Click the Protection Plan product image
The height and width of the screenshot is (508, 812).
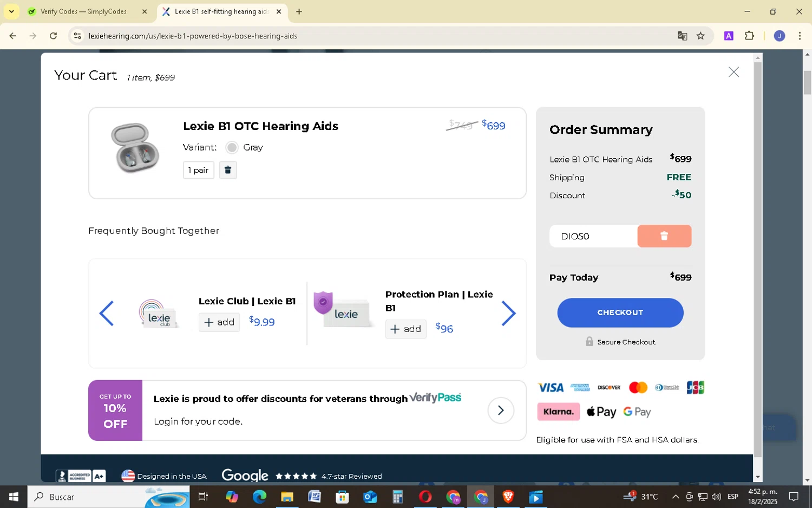(x=344, y=310)
